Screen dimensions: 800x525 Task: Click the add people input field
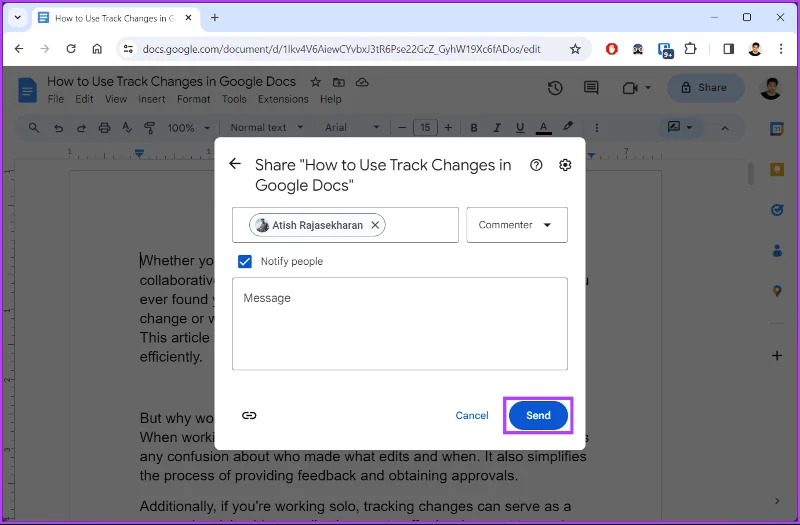[x=345, y=225]
